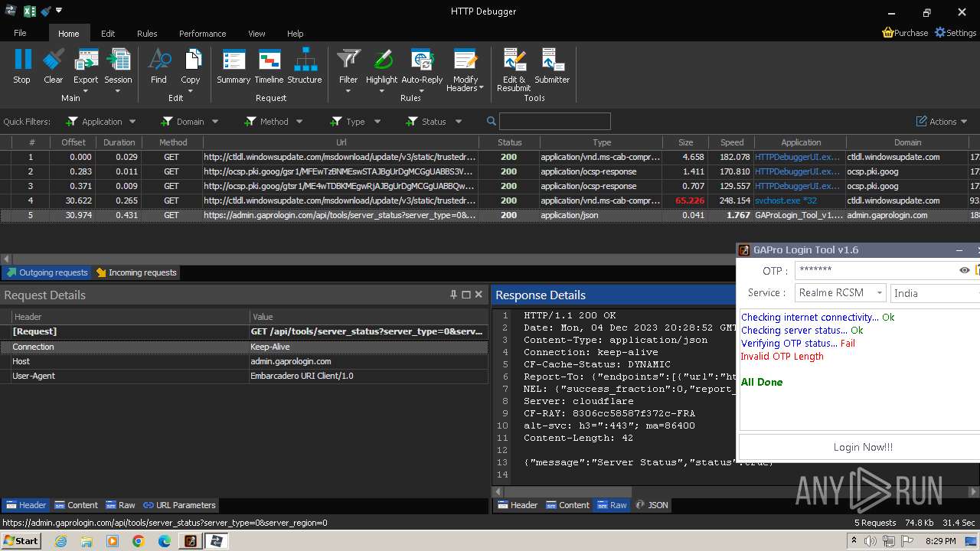Sort by the Size column header
This screenshot has width=980, height=551.
(685, 142)
